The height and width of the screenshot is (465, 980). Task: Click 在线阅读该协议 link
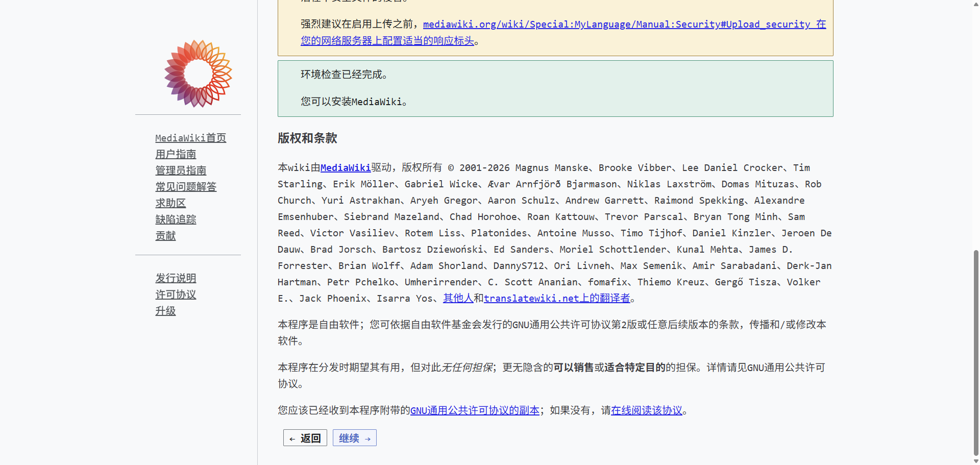pyautogui.click(x=647, y=410)
